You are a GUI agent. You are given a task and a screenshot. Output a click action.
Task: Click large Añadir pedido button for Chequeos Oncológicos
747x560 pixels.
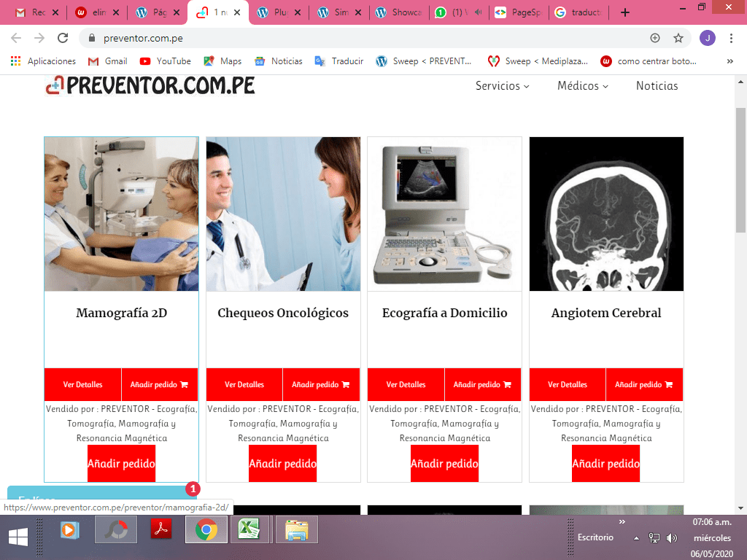pyautogui.click(x=283, y=463)
